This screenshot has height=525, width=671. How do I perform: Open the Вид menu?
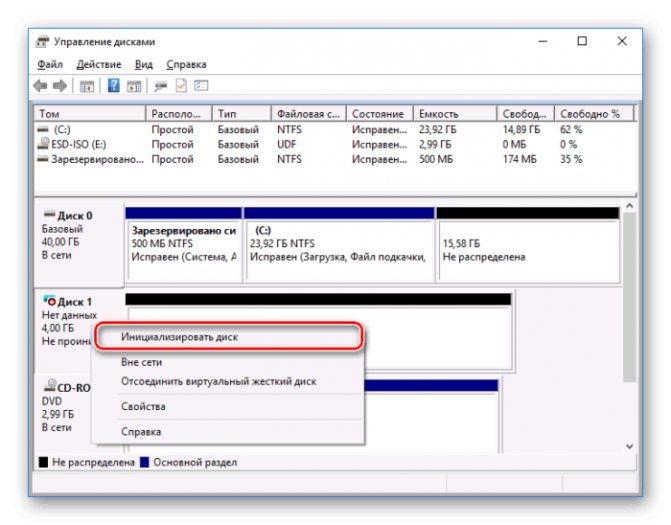tap(144, 65)
